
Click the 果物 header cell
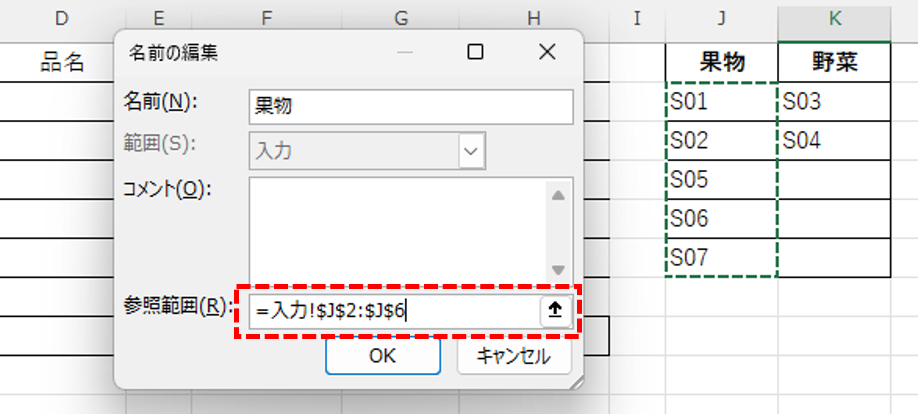pos(722,62)
